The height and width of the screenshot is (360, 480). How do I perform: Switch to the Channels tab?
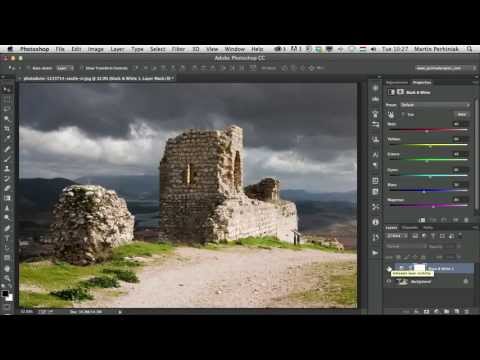pyautogui.click(x=410, y=228)
